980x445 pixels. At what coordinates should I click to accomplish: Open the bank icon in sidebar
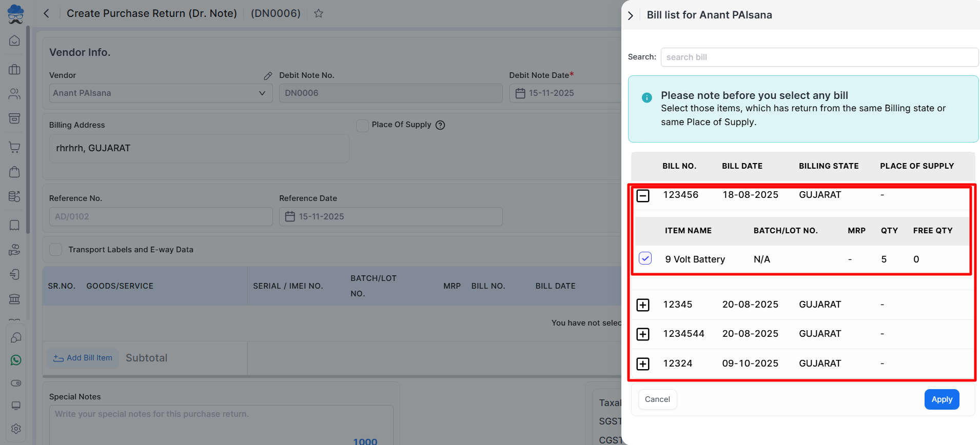[x=14, y=299]
